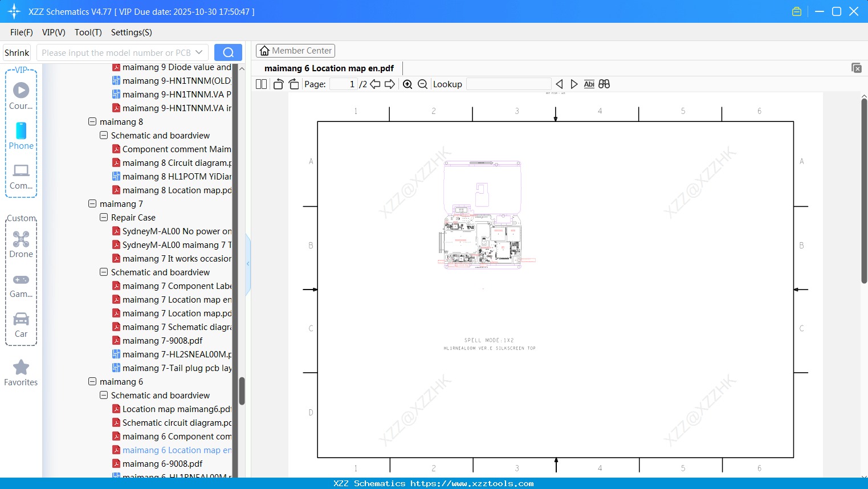Collapse the Repair Case folder

point(104,217)
